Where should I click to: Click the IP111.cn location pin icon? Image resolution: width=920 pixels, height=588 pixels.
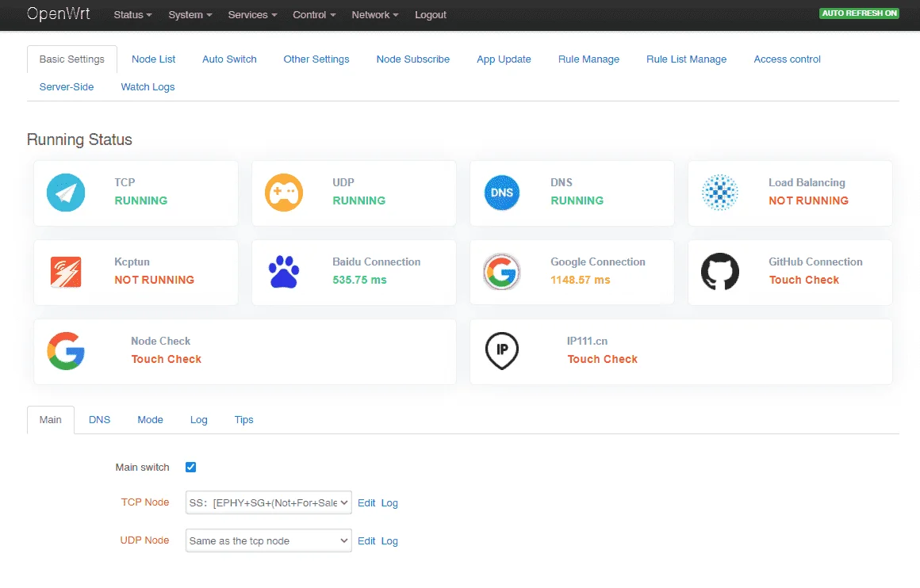tap(502, 351)
